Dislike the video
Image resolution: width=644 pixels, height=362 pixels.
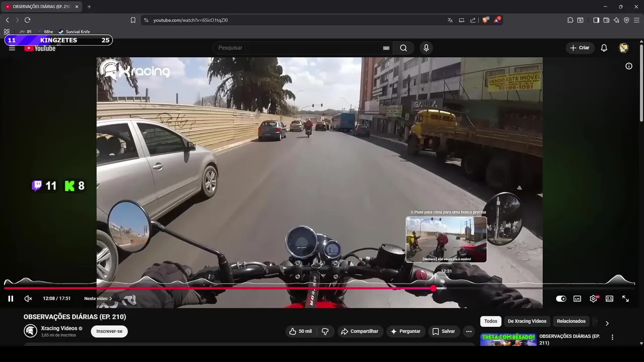pos(325,331)
